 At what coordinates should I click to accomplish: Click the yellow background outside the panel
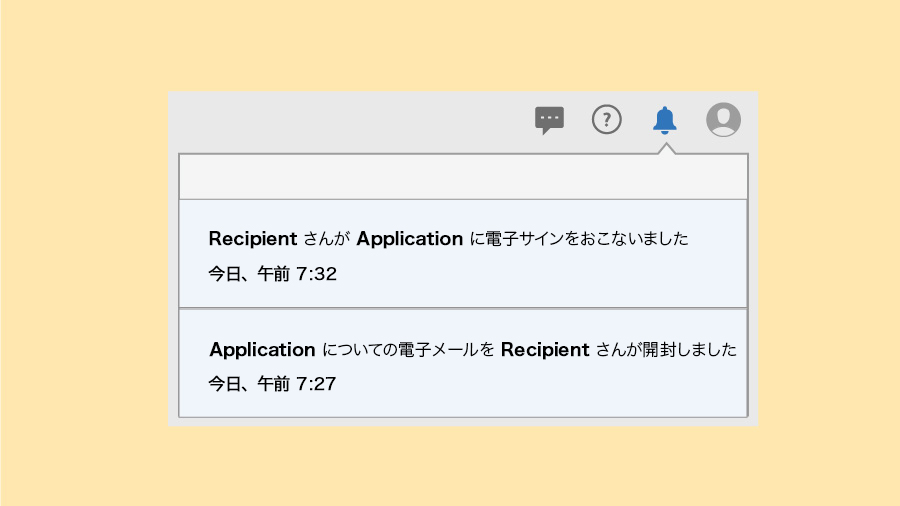pyautogui.click(x=80, y=250)
